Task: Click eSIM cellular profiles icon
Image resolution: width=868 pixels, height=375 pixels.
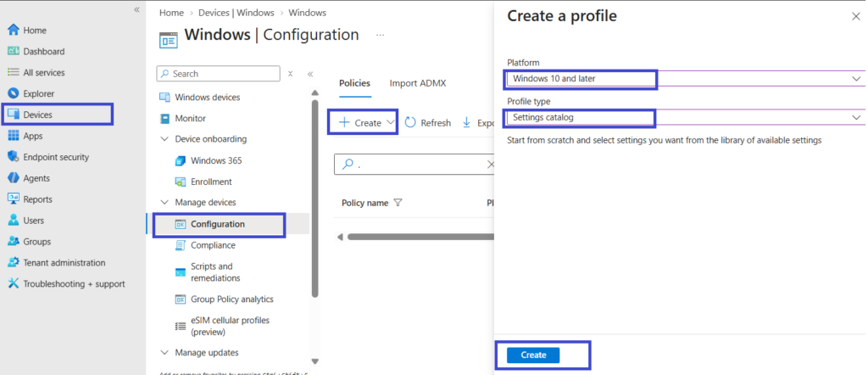Action: 180,327
